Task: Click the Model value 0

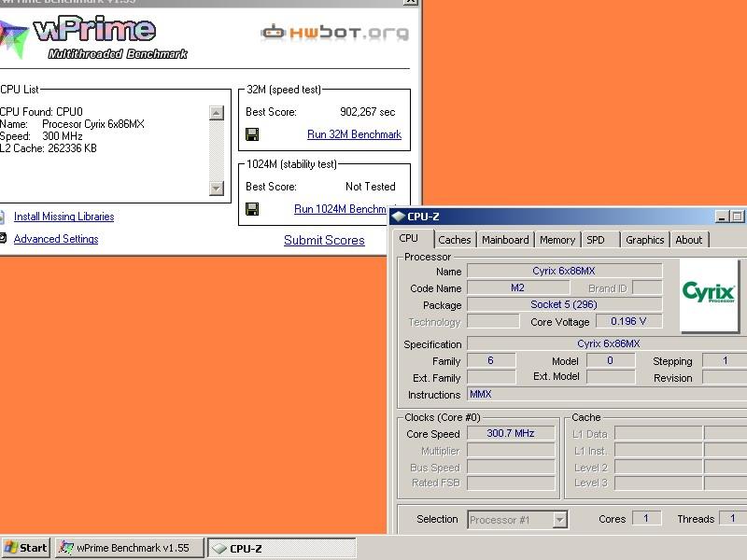Action: pos(611,360)
